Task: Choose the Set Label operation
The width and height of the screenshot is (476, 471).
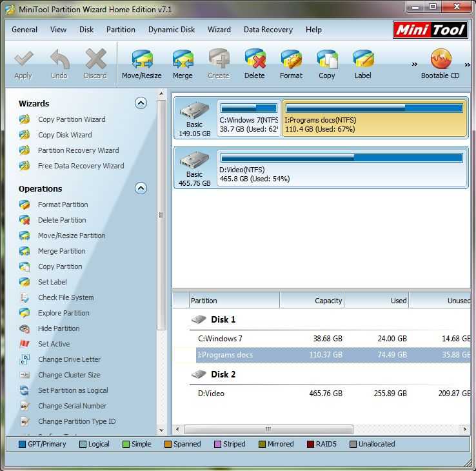Action: pyautogui.click(x=52, y=282)
